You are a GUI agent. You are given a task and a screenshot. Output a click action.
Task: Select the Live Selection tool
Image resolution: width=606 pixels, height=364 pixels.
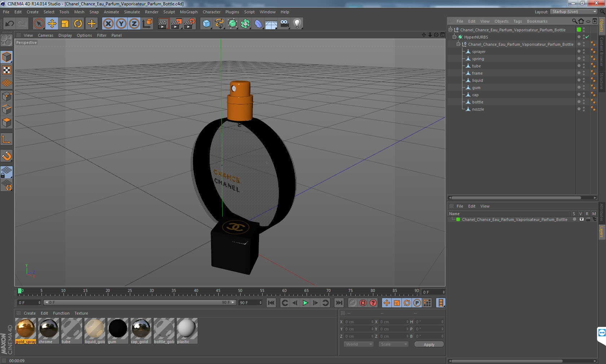pos(39,24)
